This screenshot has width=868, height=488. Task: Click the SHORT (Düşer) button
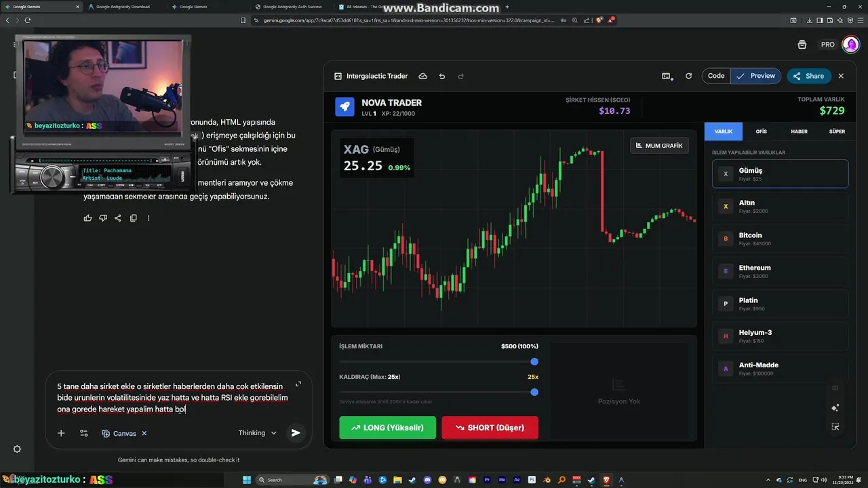pyautogui.click(x=490, y=428)
